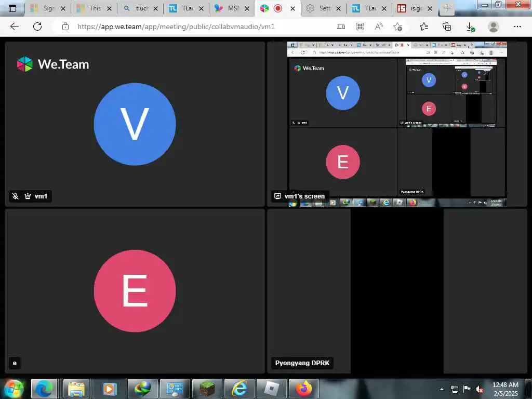
Task: Open Firefox from the taskbar
Action: 303,389
